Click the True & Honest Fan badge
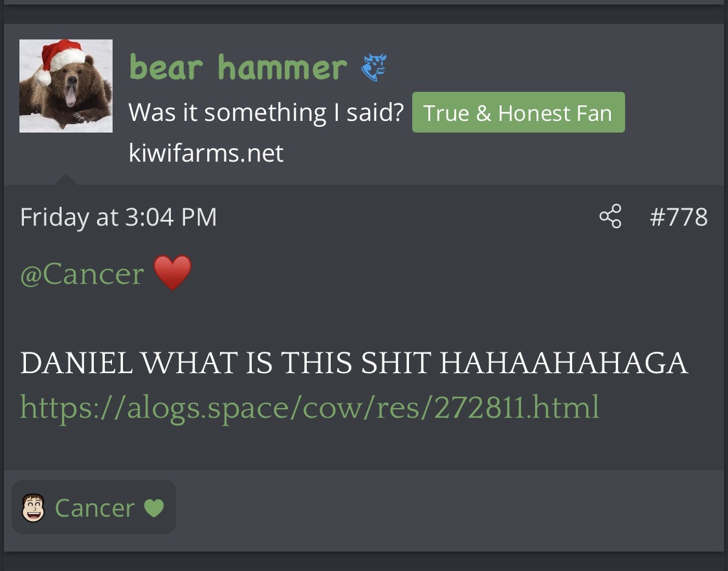The height and width of the screenshot is (571, 728). [x=518, y=113]
